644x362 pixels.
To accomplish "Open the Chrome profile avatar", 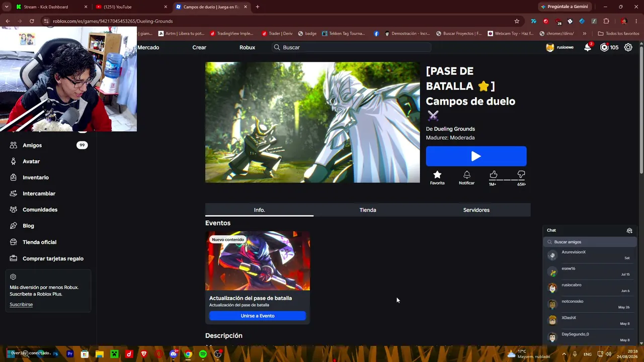I will click(x=624, y=21).
